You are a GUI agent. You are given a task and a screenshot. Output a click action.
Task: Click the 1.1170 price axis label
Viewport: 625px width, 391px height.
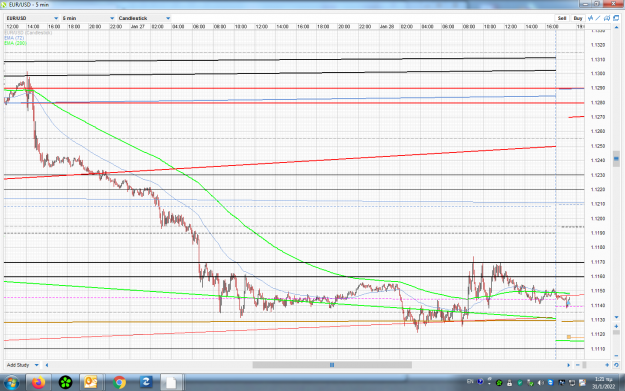pos(597,262)
